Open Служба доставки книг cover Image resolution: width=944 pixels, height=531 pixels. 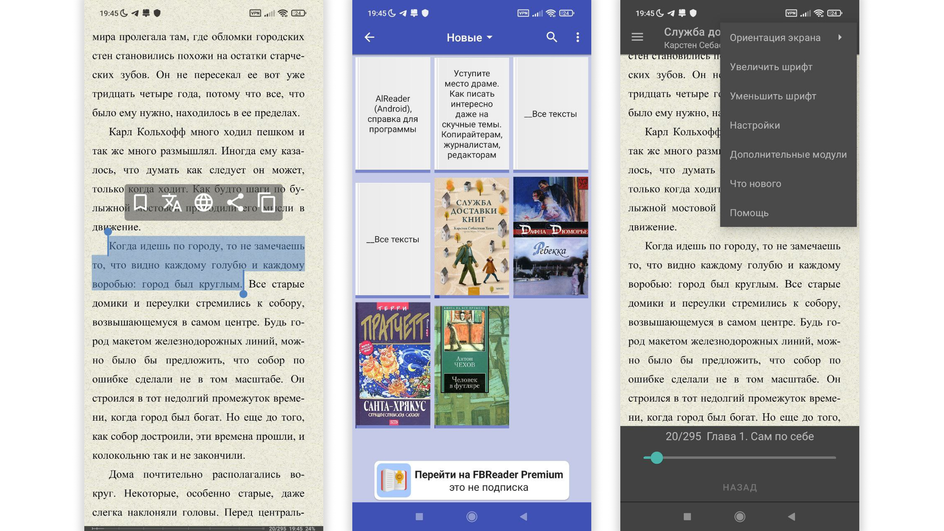(471, 237)
